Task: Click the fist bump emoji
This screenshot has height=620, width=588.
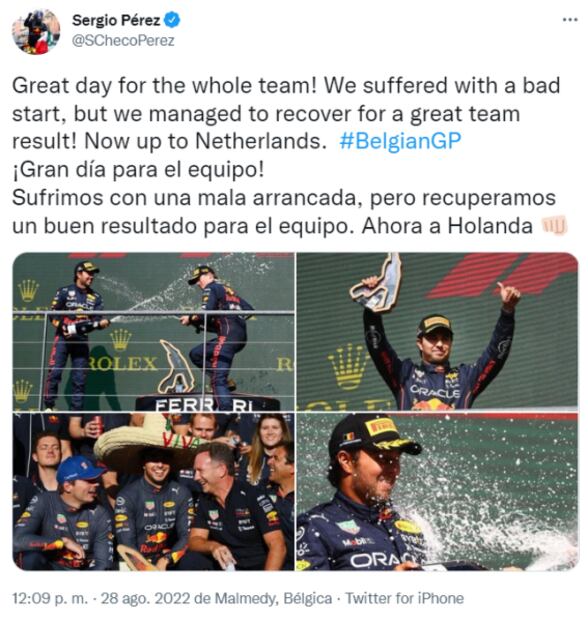Action: coord(555,226)
